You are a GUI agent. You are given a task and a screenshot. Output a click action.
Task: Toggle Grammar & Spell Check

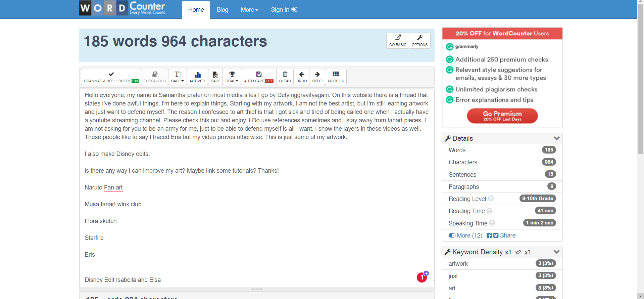pos(111,77)
